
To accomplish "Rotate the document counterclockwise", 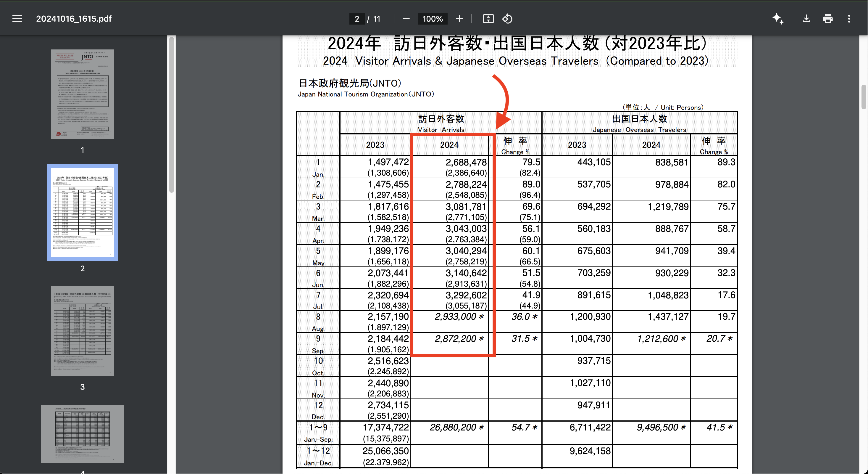I will pyautogui.click(x=507, y=19).
